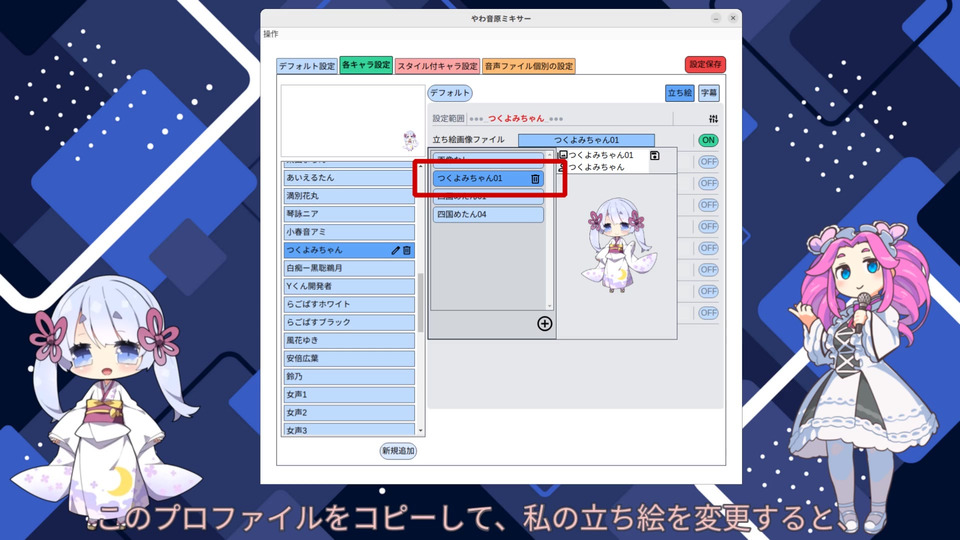Switch to the 各キャラ設定 tab
The width and height of the screenshot is (960, 540).
click(366, 65)
